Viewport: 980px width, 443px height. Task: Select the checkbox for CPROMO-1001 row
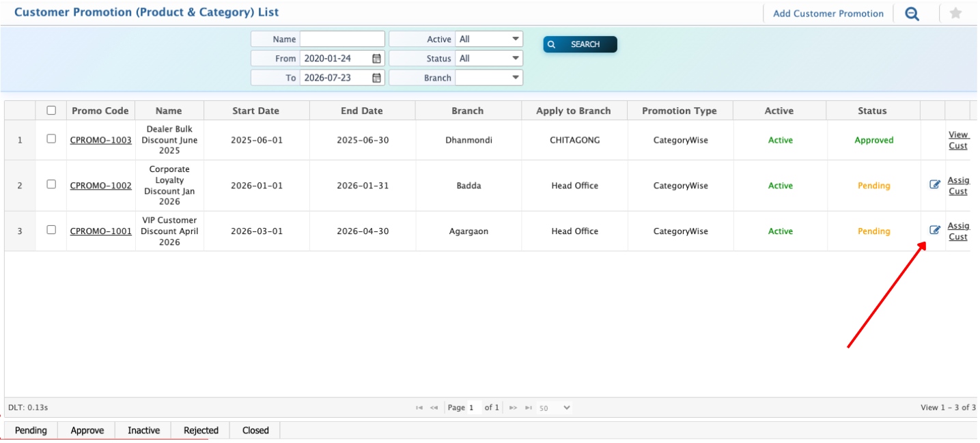point(51,231)
